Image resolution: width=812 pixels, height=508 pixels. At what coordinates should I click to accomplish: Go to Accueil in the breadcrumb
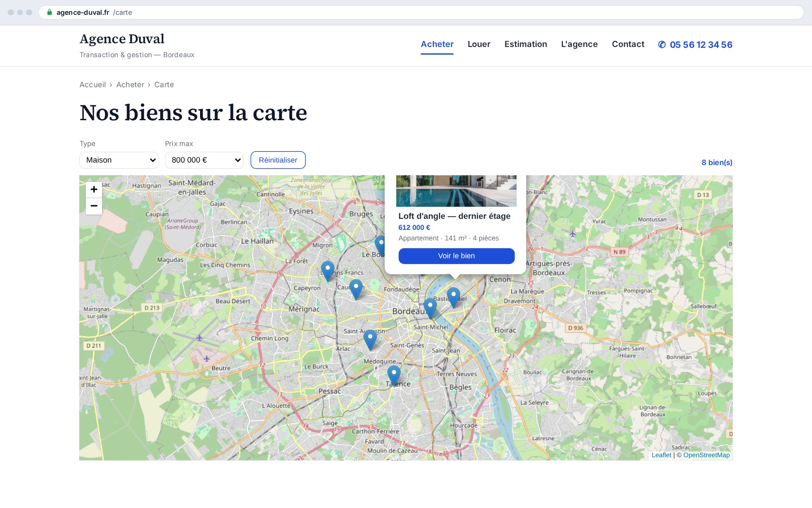coord(93,85)
